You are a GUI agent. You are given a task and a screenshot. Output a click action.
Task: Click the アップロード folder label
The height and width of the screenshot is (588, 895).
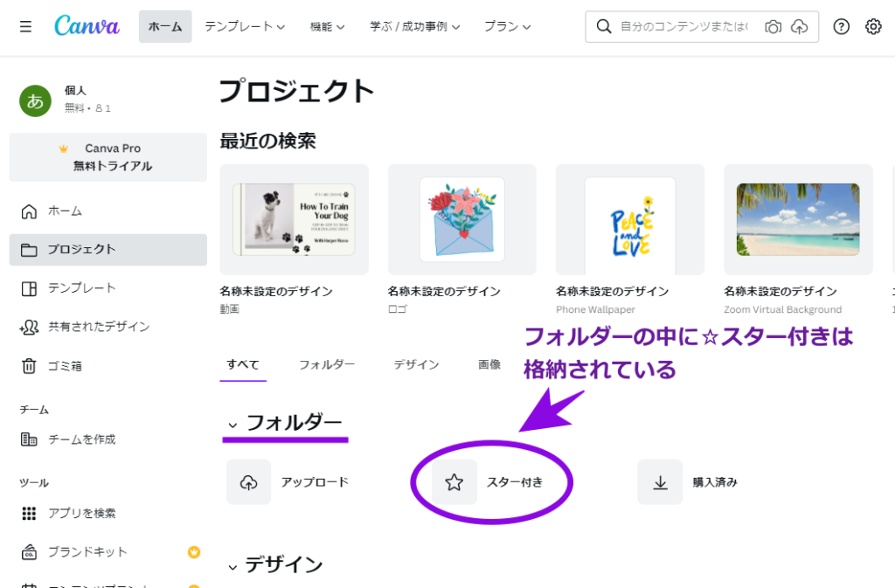coord(315,482)
